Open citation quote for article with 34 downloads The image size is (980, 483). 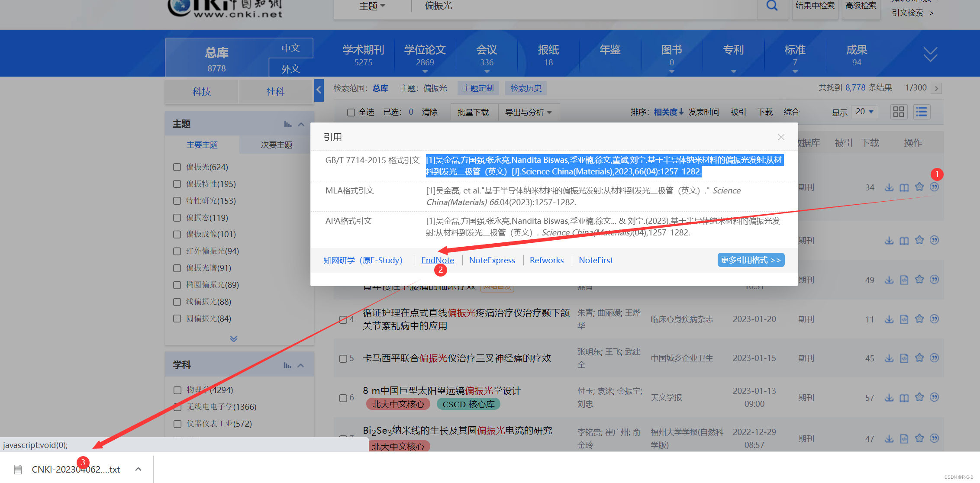[935, 187]
